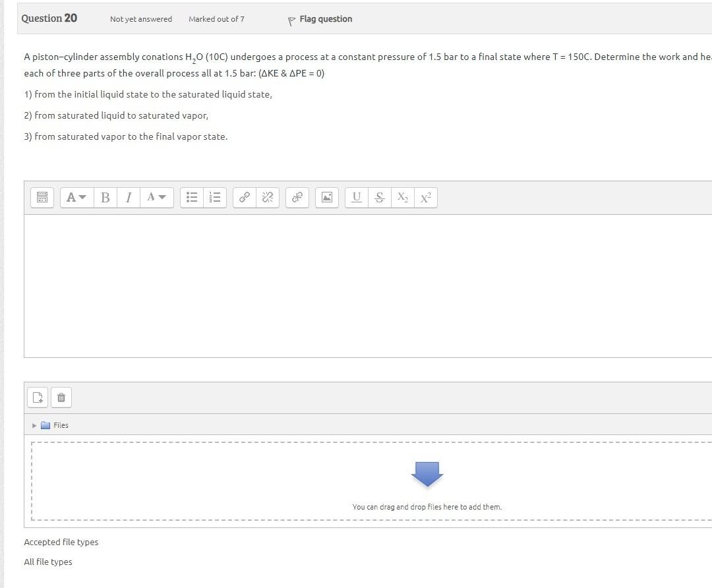
Task: Click into the answer text area
Action: pos(368,286)
